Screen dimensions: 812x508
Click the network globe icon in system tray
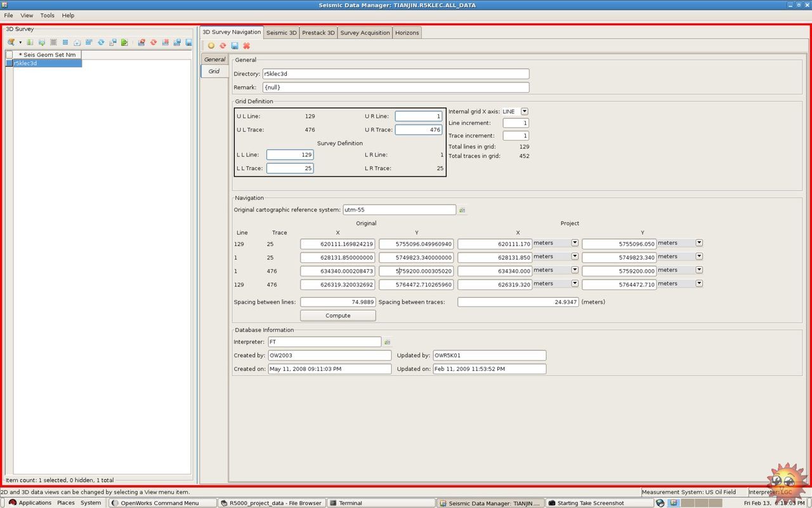(x=660, y=503)
